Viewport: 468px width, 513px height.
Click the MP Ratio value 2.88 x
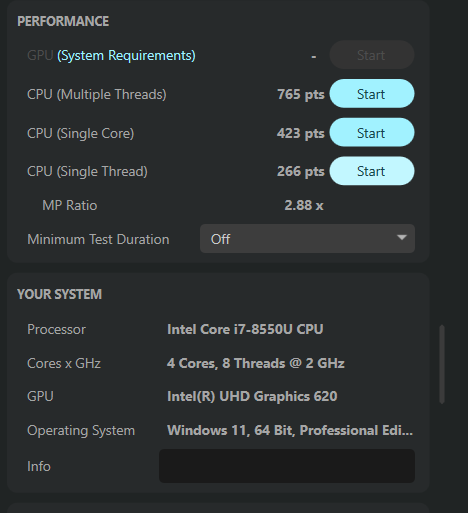click(304, 205)
